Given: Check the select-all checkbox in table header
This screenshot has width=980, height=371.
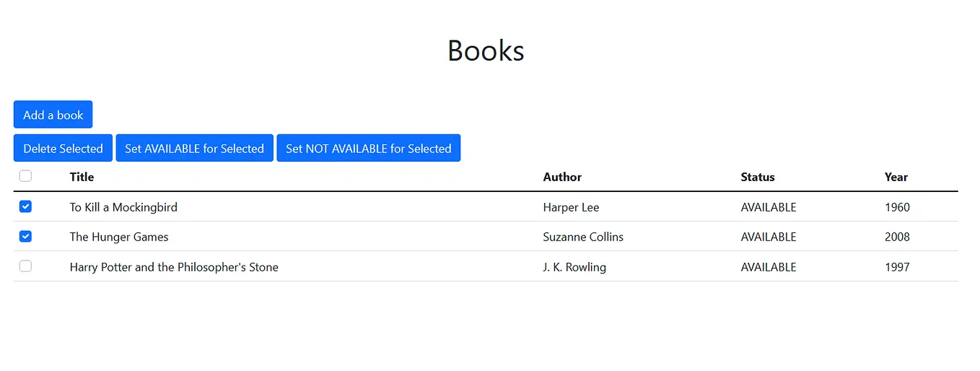Looking at the screenshot, I should [25, 176].
